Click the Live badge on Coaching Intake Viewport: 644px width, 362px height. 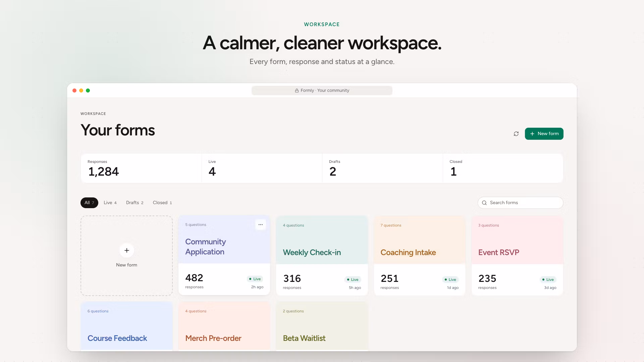450,280
